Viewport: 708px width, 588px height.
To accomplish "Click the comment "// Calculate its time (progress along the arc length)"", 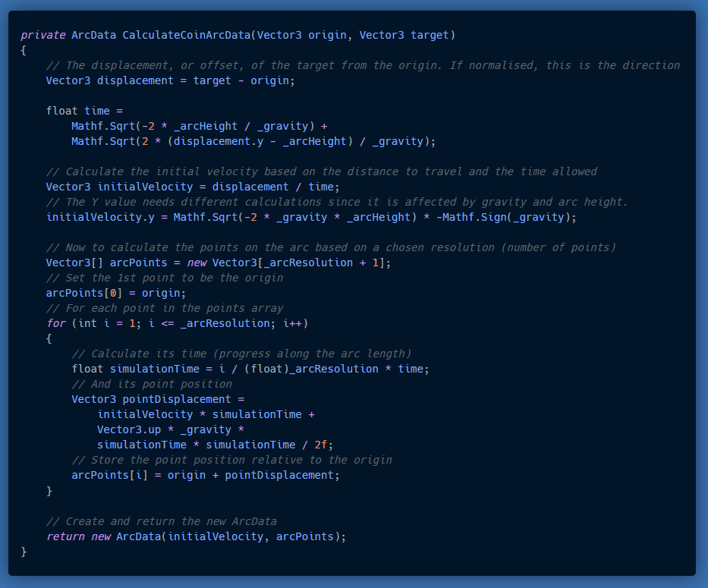I will 241,354.
